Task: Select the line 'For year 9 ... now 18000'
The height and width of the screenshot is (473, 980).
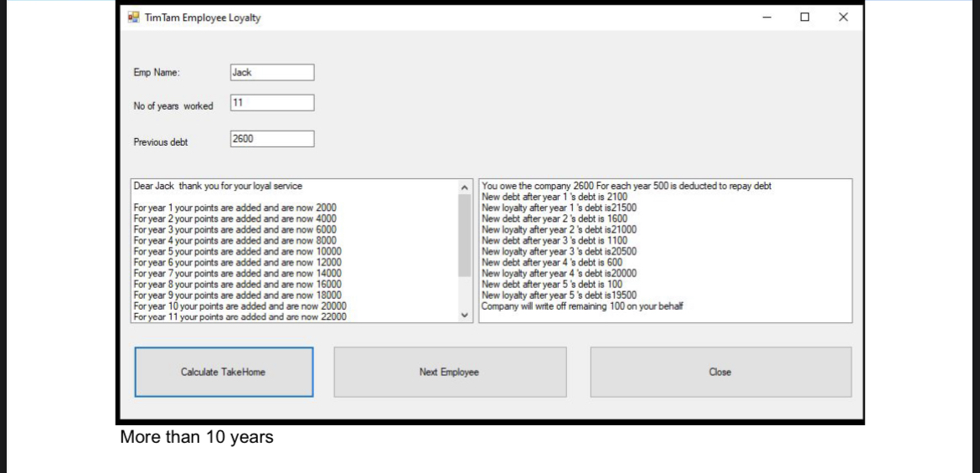Action: [238, 295]
